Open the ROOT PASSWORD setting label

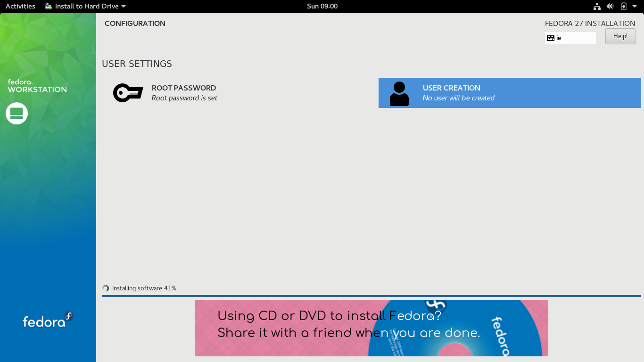pyautogui.click(x=184, y=88)
